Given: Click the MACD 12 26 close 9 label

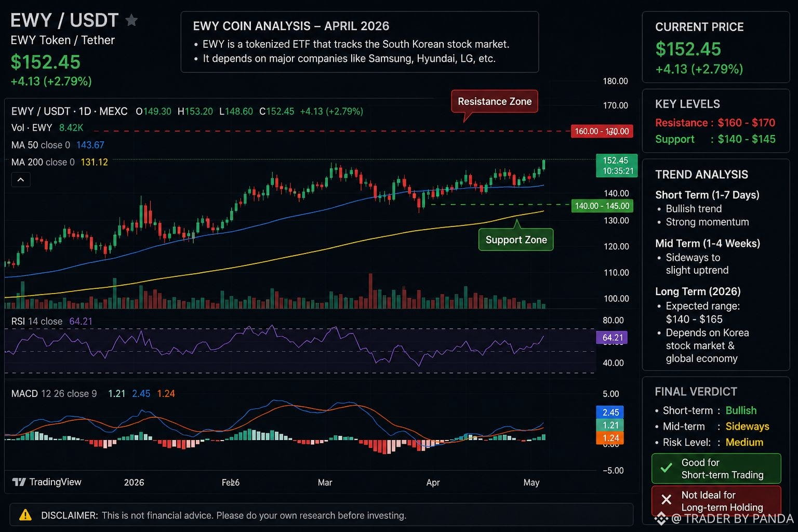Looking at the screenshot, I should click(54, 393).
